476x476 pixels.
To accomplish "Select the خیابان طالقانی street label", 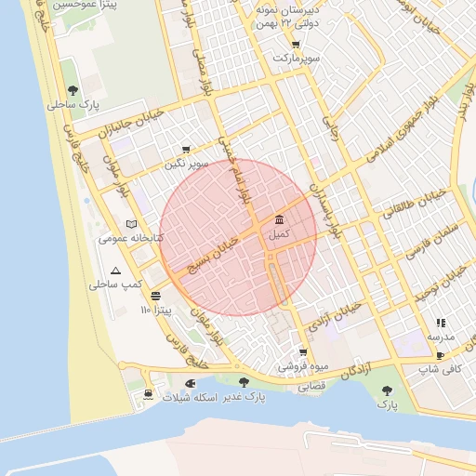I will (415, 204).
